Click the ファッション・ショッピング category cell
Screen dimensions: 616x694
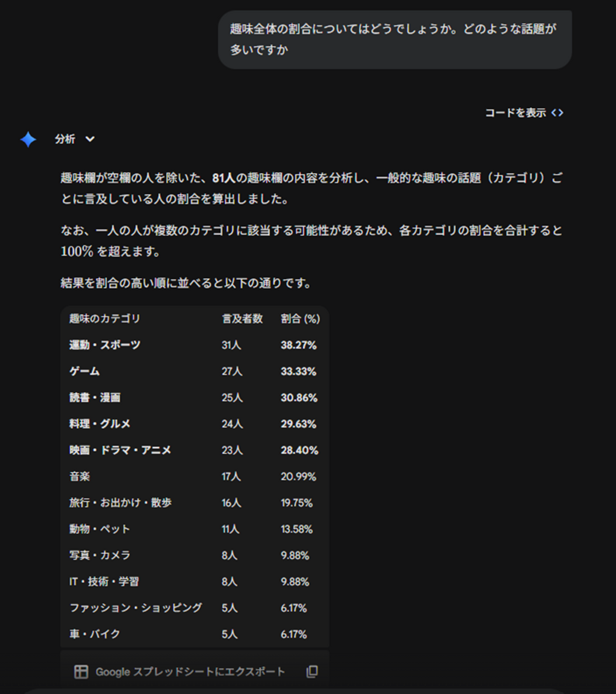click(x=136, y=608)
